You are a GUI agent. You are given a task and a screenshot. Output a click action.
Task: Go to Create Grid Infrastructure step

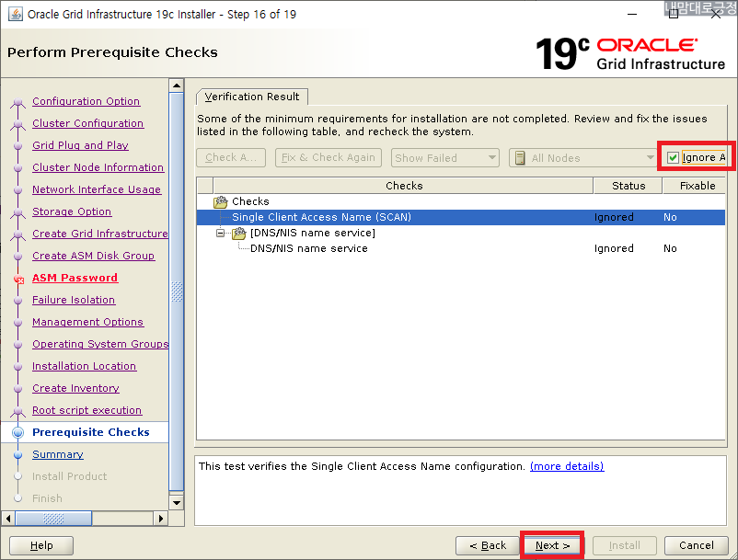point(99,234)
